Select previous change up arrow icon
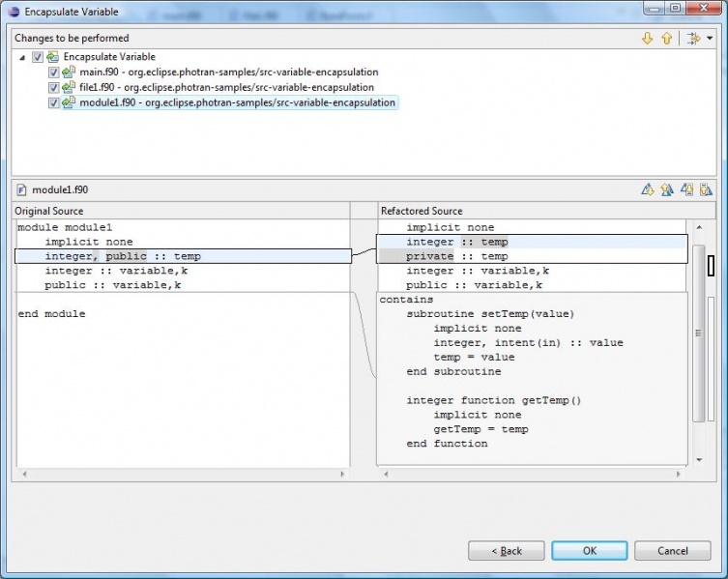Screen dimensions: 728x579 pyautogui.click(x=667, y=38)
